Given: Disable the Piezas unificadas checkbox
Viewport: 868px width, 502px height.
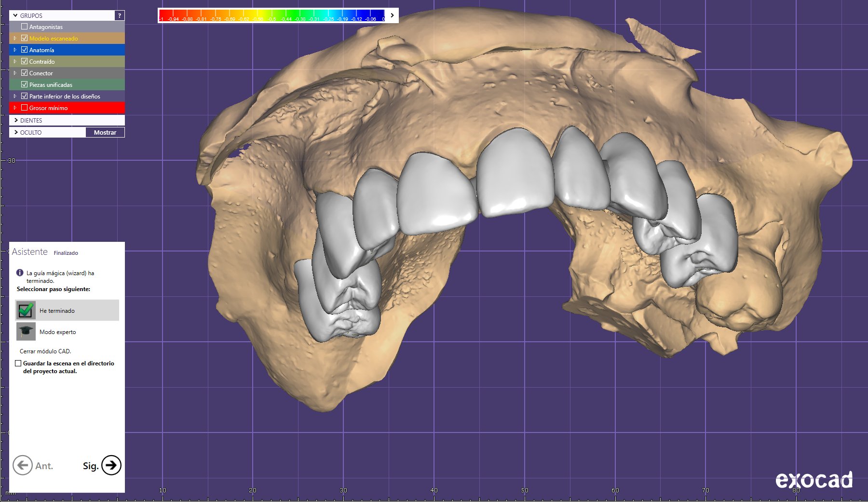Looking at the screenshot, I should coord(24,84).
